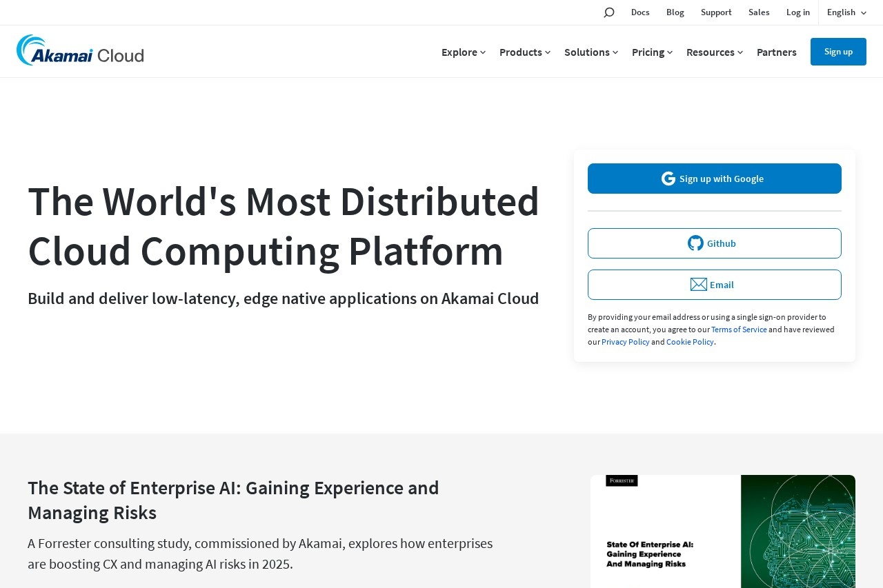Click the Google icon on the sign-up button
The height and width of the screenshot is (588, 883).
(x=668, y=178)
